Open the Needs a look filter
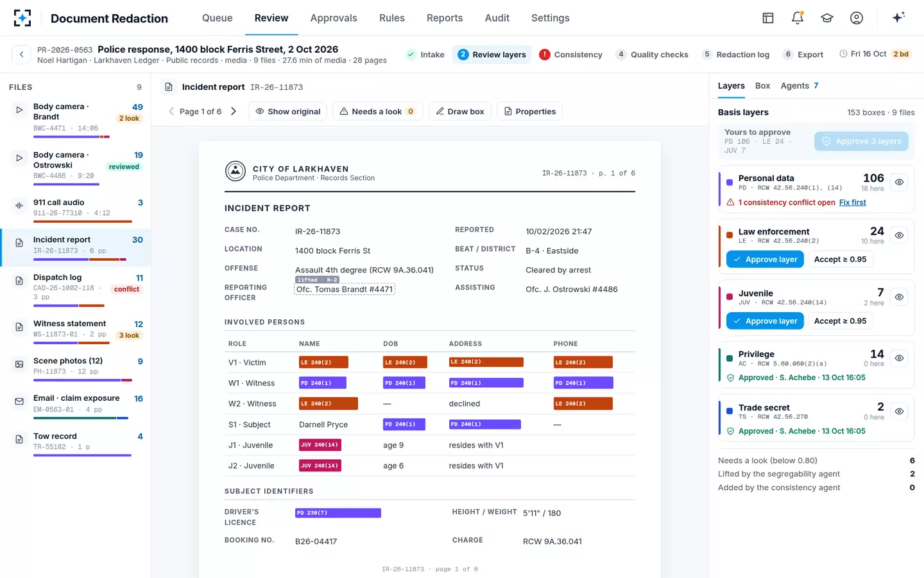This screenshot has width=924, height=578. click(x=377, y=111)
